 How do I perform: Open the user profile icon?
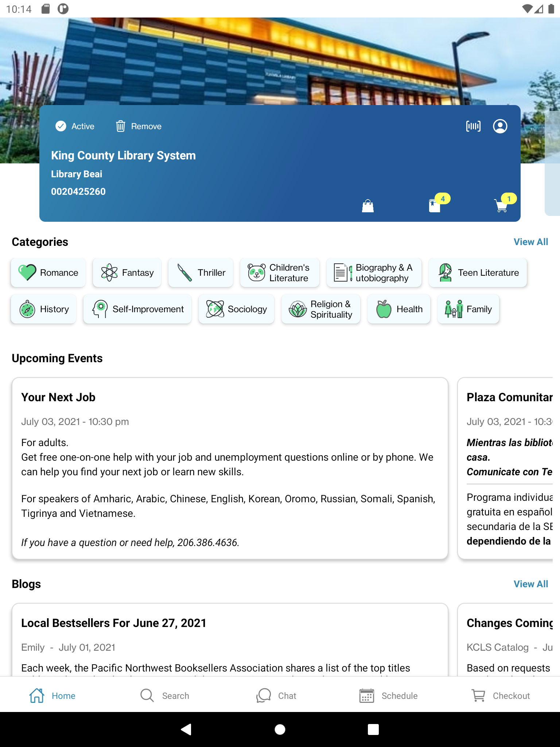click(500, 126)
